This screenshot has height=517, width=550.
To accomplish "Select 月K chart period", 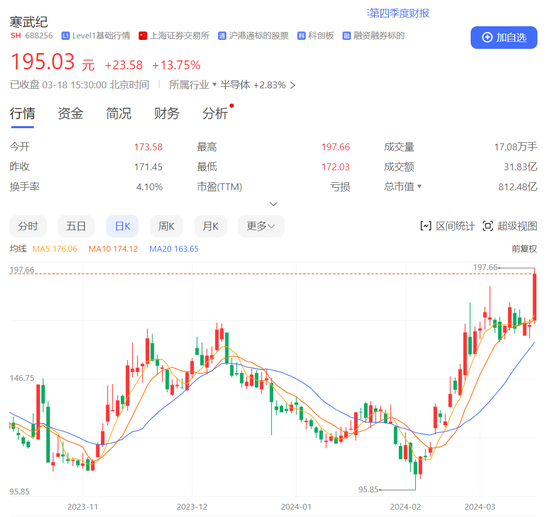I will [x=210, y=226].
